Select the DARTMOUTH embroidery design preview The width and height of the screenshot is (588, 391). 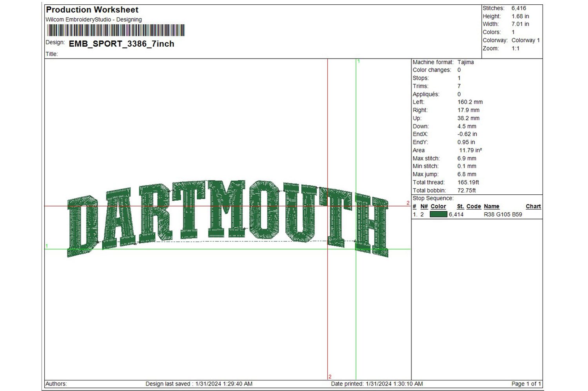(228, 218)
